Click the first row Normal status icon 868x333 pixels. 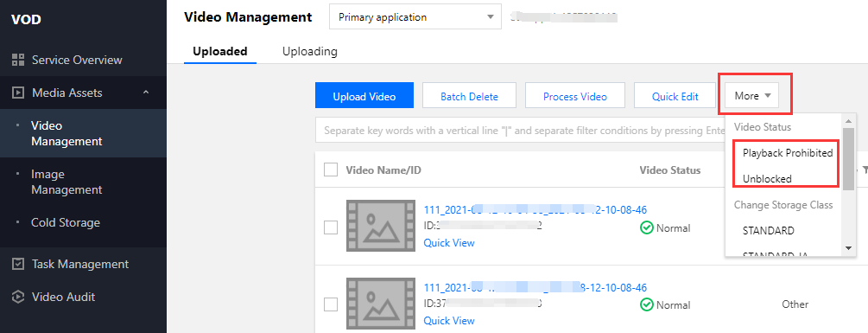pos(646,227)
